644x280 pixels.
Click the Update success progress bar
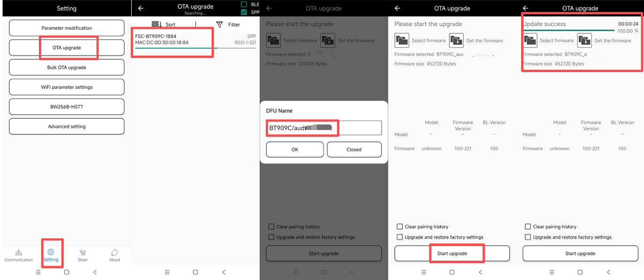tap(568, 31)
